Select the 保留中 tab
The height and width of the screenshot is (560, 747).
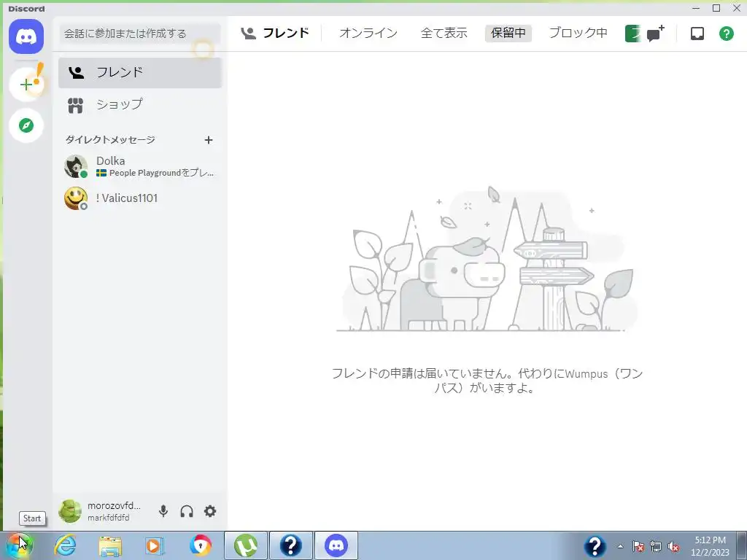click(508, 34)
